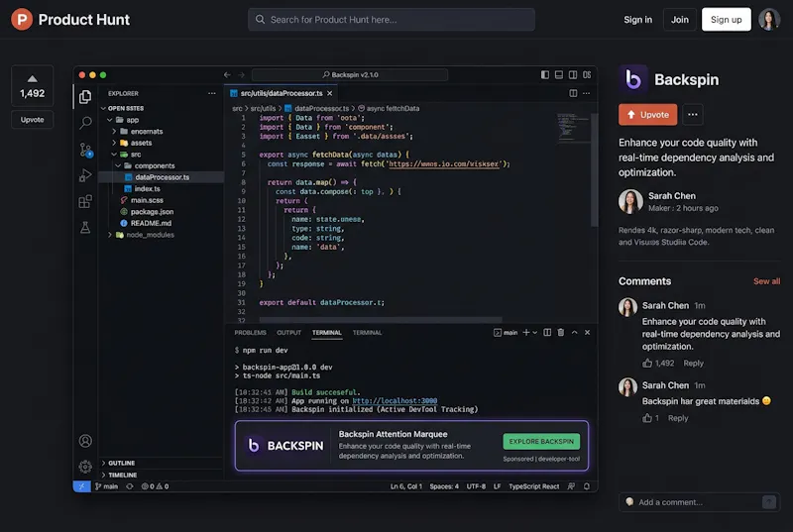Click the feedback icon in the status bar

(x=571, y=486)
